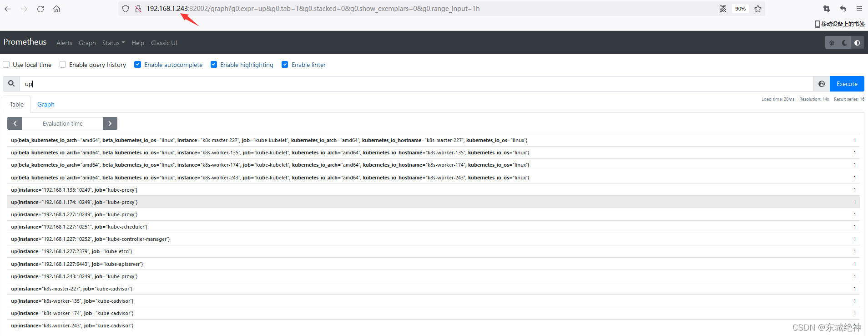Switch to Classic UI
This screenshot has height=336, width=868.
164,43
